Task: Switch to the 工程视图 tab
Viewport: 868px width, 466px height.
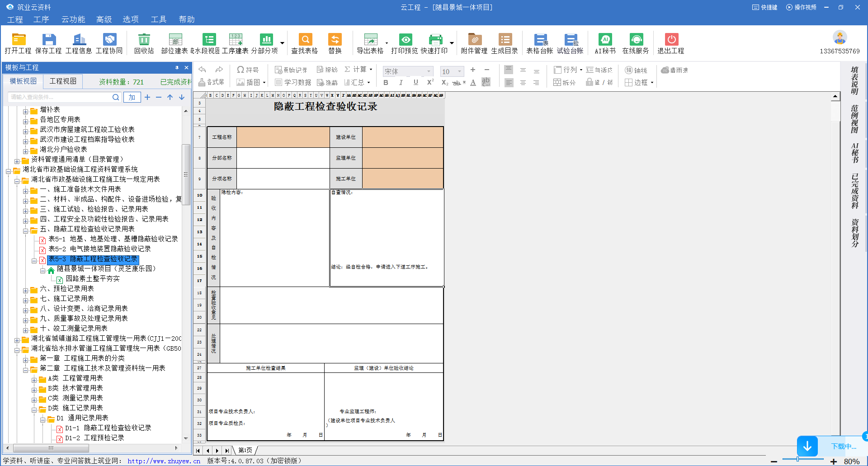Action: click(63, 81)
